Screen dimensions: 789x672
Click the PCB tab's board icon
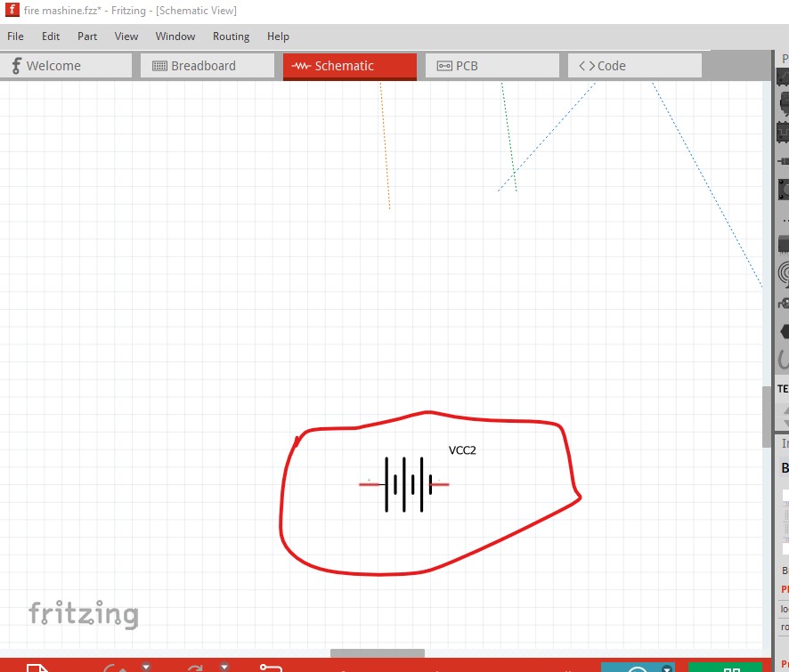pyautogui.click(x=444, y=66)
